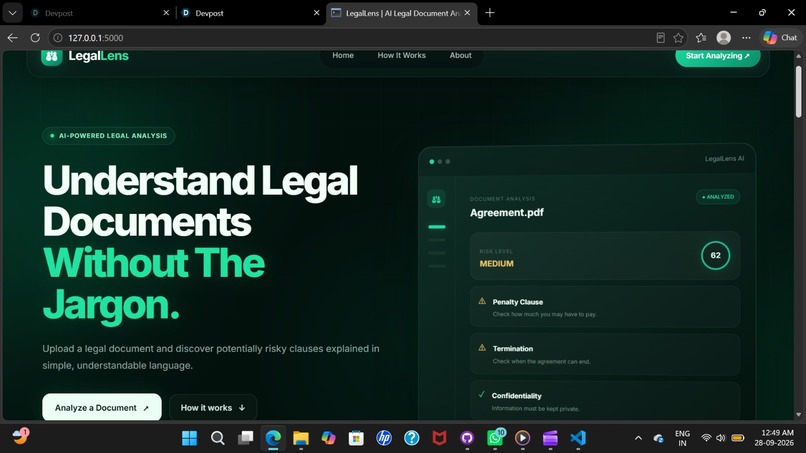The height and width of the screenshot is (453, 806).
Task: Click the Penalty Clause warning icon
Action: tap(482, 301)
